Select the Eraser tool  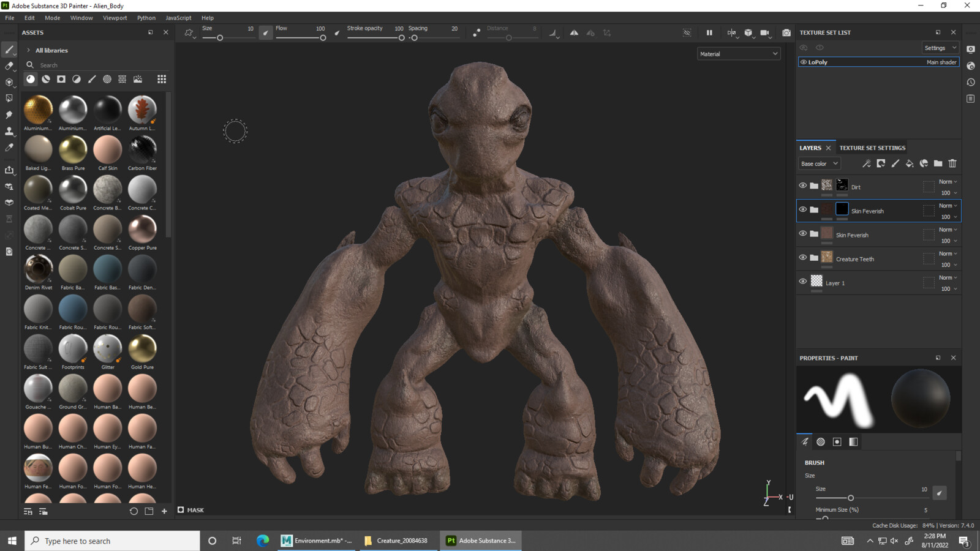pos(9,64)
